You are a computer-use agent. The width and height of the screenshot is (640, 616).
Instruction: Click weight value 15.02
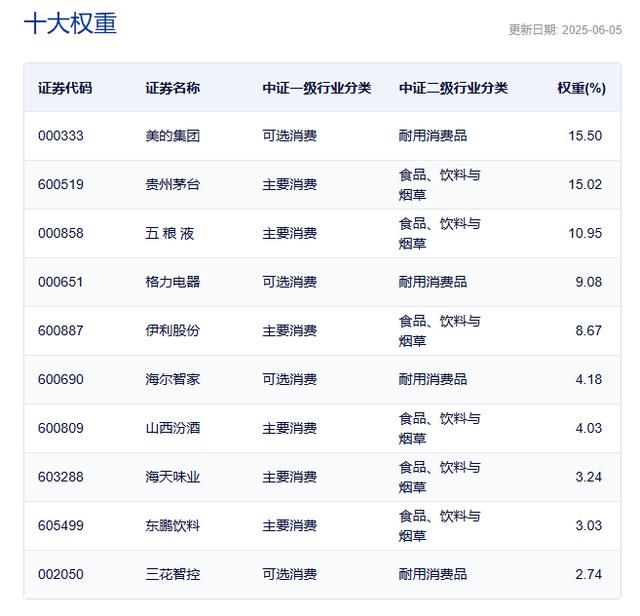tap(585, 185)
